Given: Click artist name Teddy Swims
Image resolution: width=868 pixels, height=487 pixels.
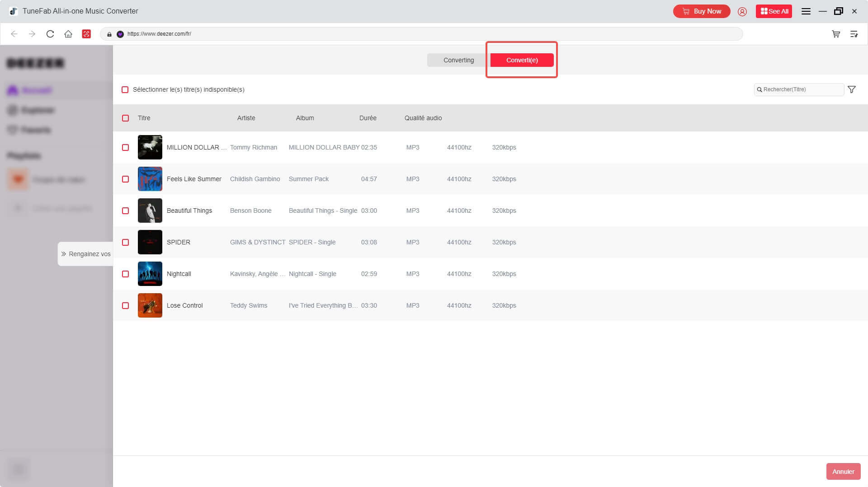Looking at the screenshot, I should tap(249, 305).
